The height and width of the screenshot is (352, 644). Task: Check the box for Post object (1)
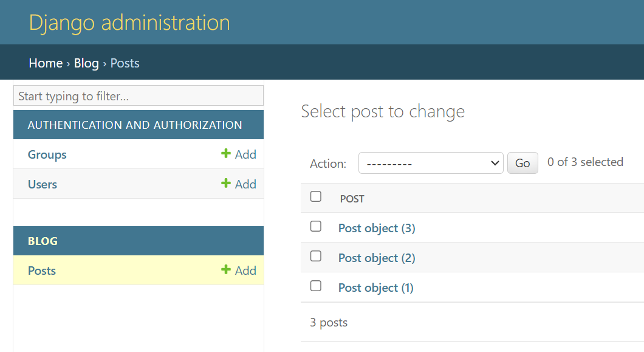tap(315, 286)
